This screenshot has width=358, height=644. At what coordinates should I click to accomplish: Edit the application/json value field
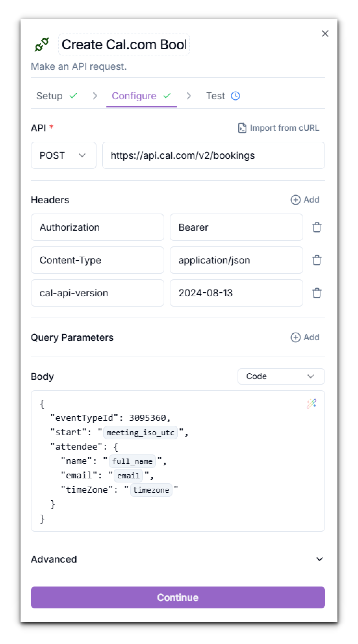click(236, 260)
